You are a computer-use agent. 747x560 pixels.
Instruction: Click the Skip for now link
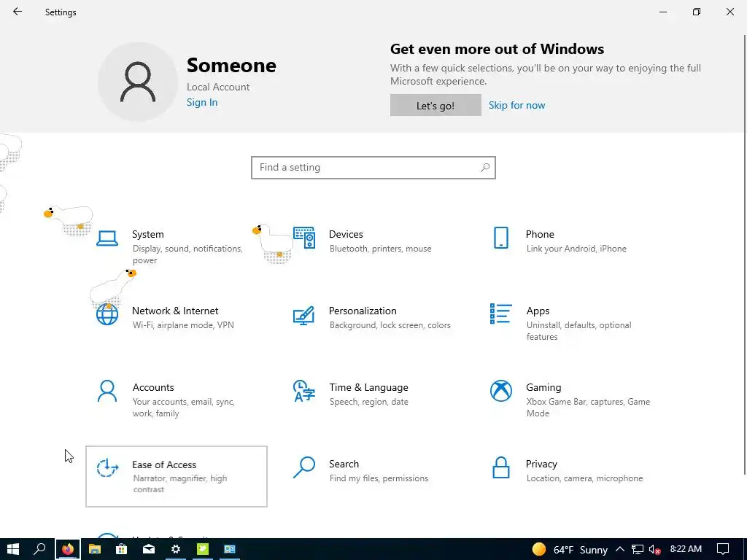(516, 105)
